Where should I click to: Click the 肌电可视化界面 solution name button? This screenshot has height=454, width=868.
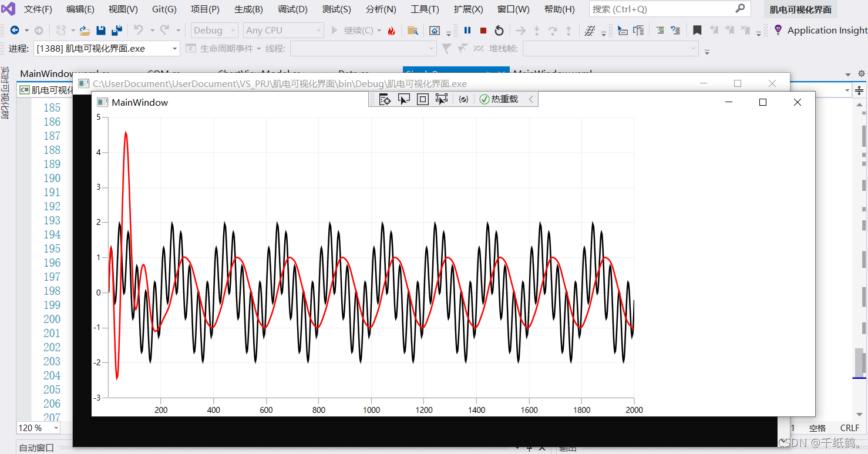tap(800, 9)
